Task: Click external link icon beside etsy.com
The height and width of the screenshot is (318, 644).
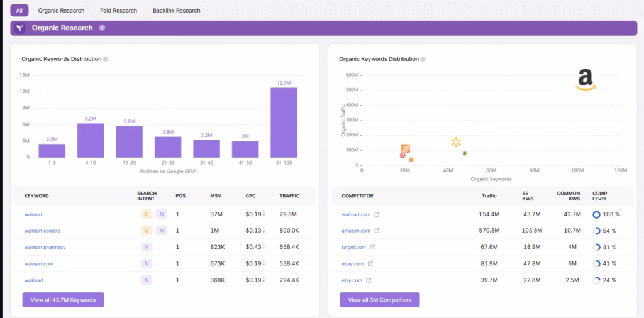Action: pos(369,280)
